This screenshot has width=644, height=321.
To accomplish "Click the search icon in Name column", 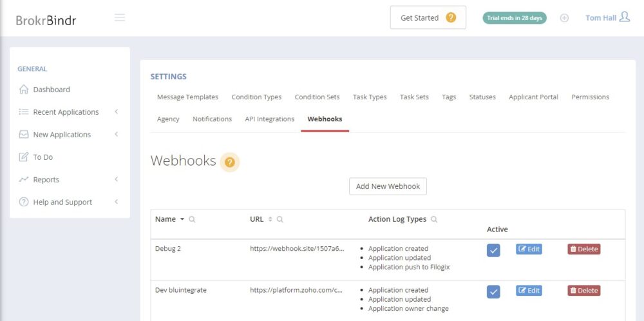I will click(193, 219).
